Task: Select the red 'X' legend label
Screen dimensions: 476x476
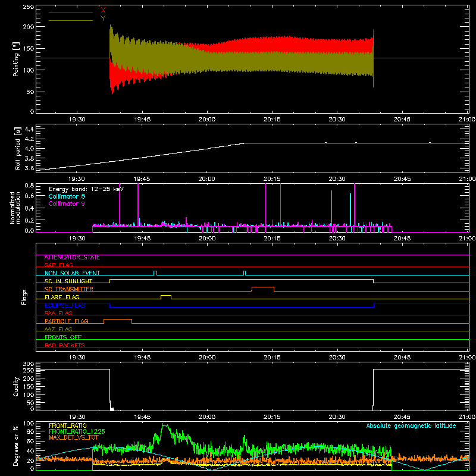Action: click(x=103, y=10)
